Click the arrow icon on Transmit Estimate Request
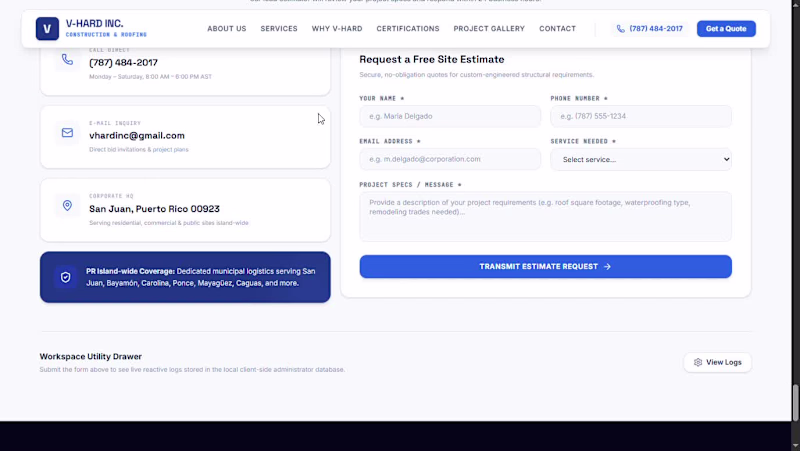The width and height of the screenshot is (800, 451). (x=607, y=266)
